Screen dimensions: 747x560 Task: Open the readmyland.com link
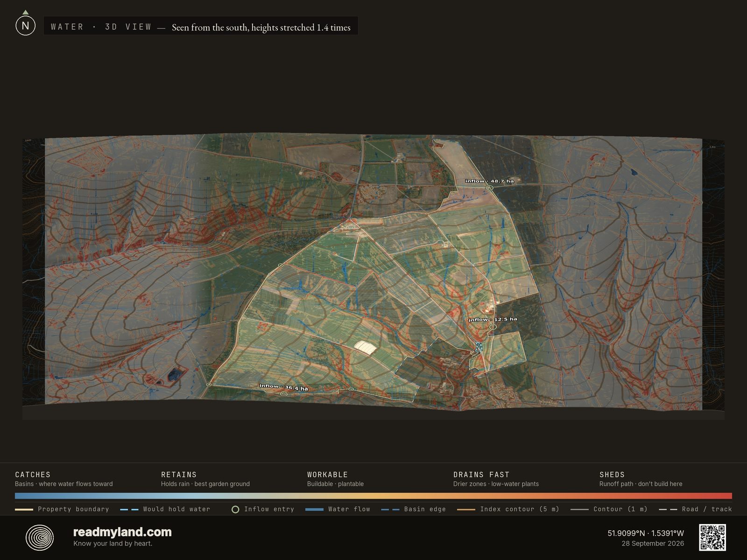click(122, 532)
